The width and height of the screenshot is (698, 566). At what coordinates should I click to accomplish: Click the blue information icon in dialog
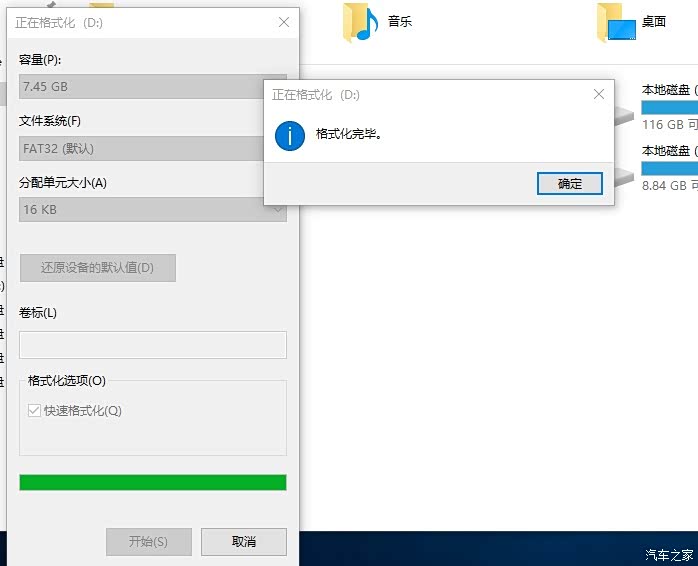click(290, 136)
